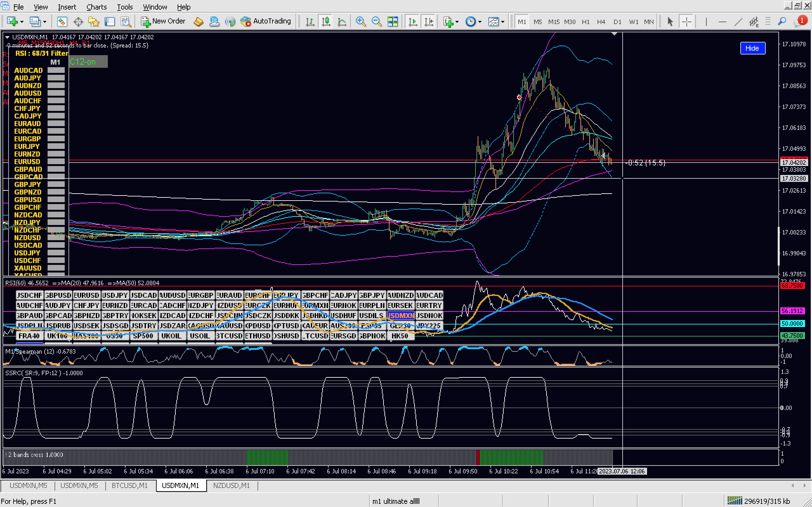
Task: Select the H4 timeframe button
Action: point(601,22)
